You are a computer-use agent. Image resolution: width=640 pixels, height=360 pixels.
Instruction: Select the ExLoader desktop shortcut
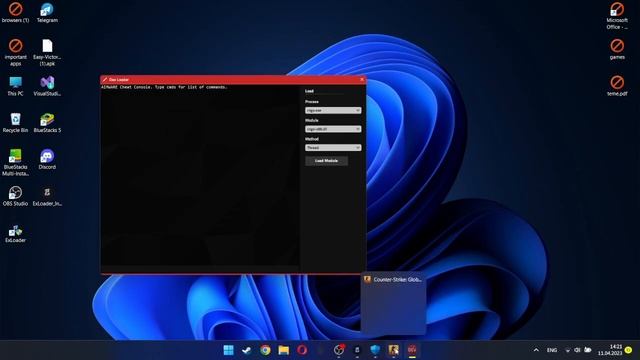(x=16, y=233)
